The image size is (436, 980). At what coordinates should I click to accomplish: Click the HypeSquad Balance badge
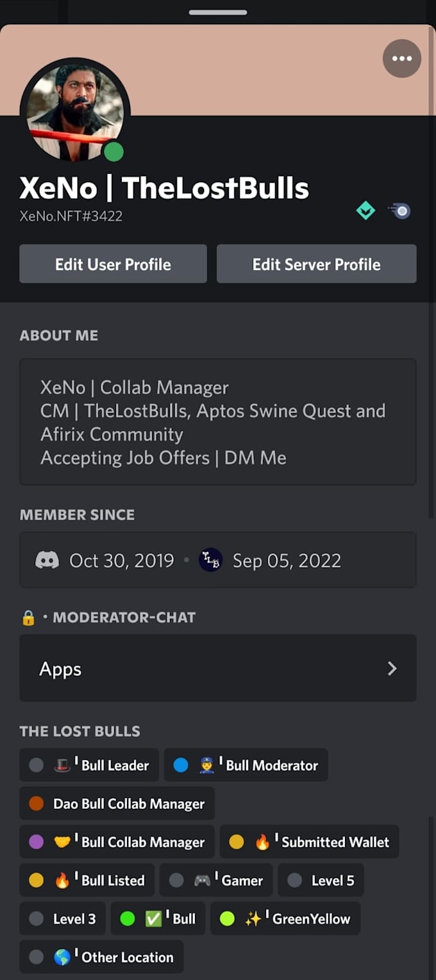tap(365, 210)
